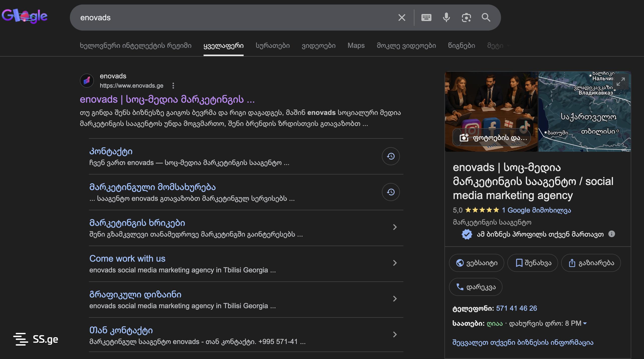Open the მეტი more tabs dropdown
Image resolution: width=644 pixels, height=359 pixels.
coord(498,46)
